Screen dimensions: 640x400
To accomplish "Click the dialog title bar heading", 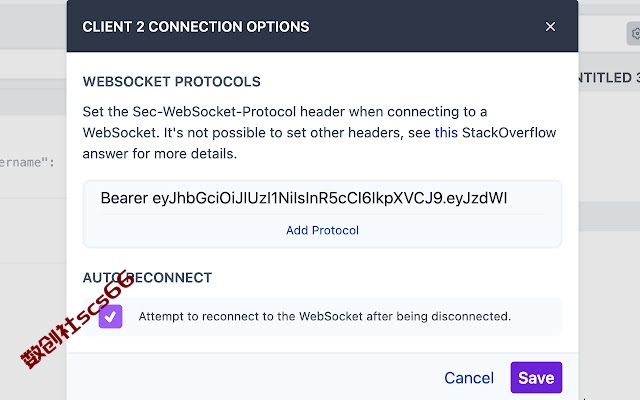I will pos(196,27).
